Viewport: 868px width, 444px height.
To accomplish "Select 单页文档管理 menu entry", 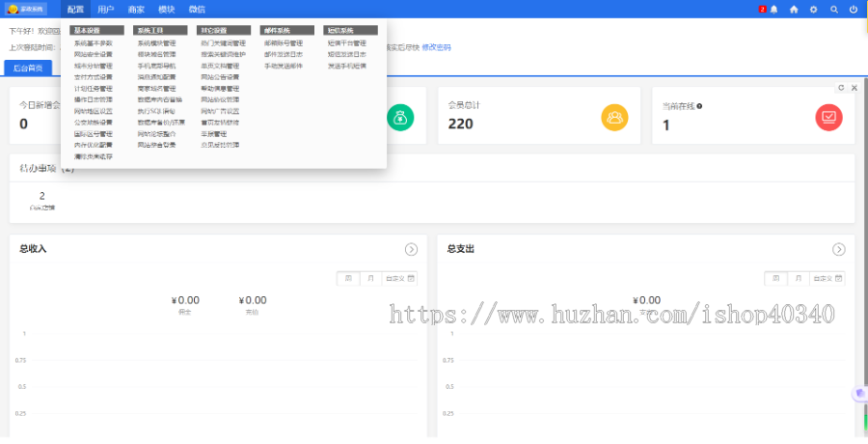I will [220, 66].
